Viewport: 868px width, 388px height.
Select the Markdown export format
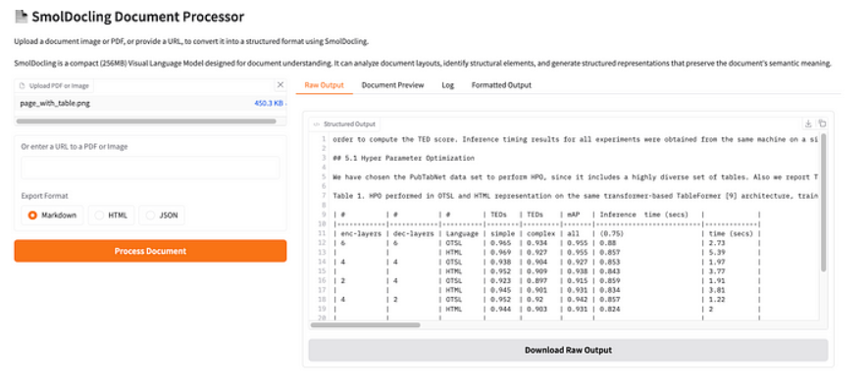coord(52,216)
